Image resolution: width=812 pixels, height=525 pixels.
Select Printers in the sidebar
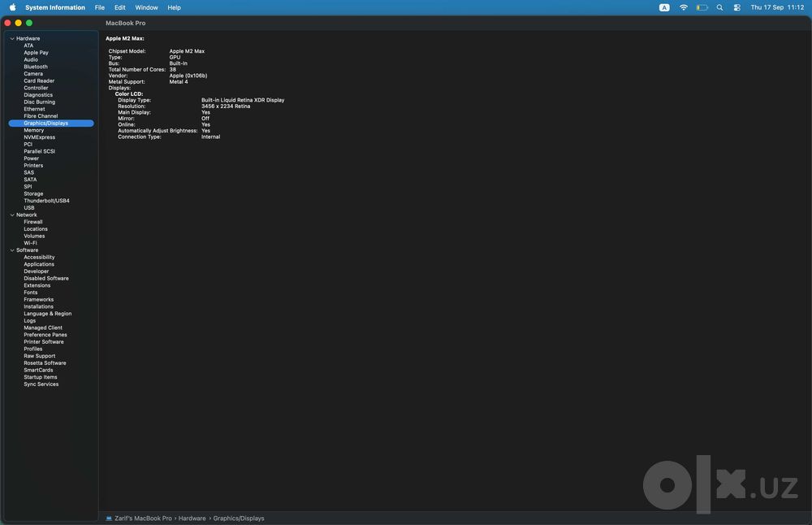point(33,165)
